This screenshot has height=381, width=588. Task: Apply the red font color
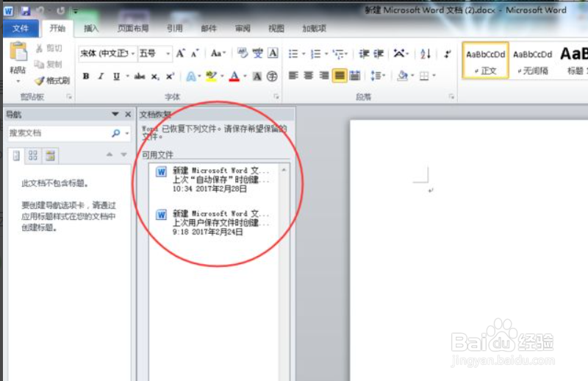(234, 76)
